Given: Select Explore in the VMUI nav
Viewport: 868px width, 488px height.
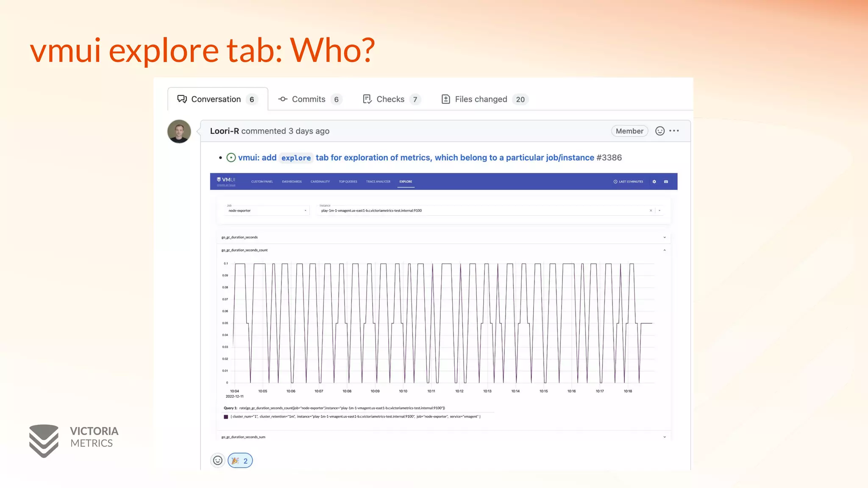Looking at the screenshot, I should 406,182.
